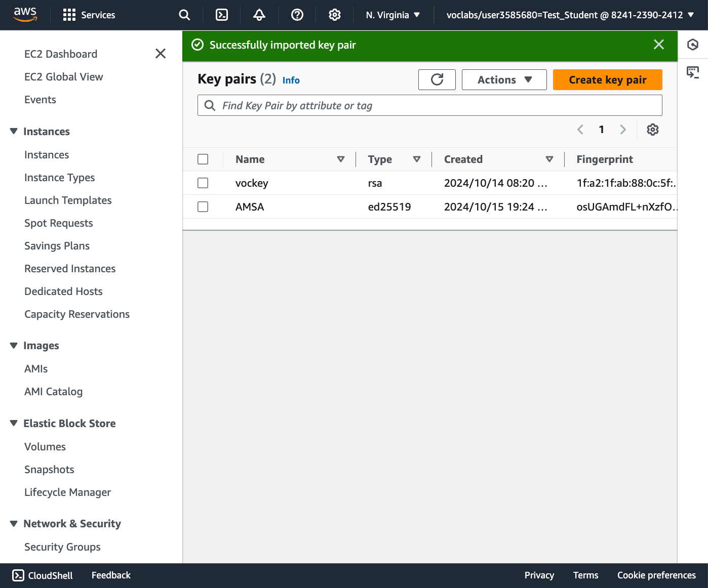The width and height of the screenshot is (708, 588).
Task: Open the screen panel icon on right edge
Action: 693,72
